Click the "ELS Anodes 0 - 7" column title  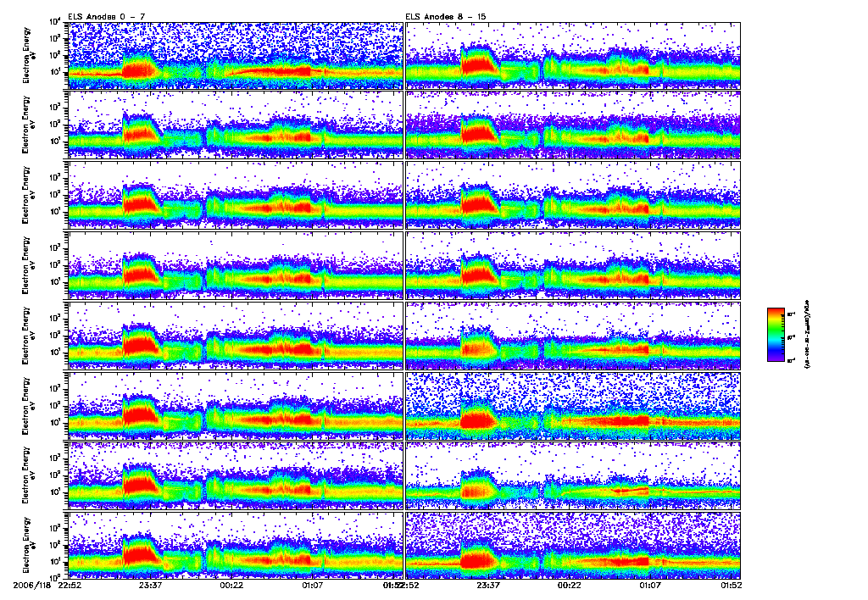[x=106, y=17]
